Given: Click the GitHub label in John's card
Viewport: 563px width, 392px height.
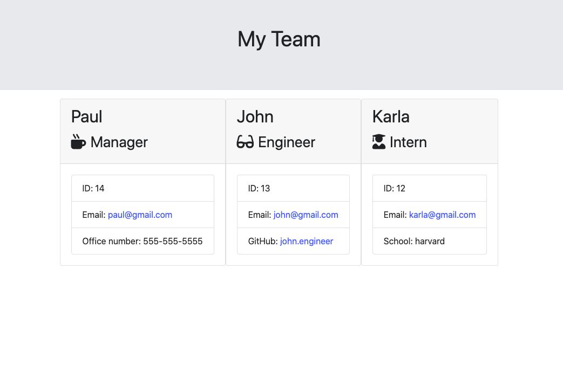Looking at the screenshot, I should [x=263, y=242].
